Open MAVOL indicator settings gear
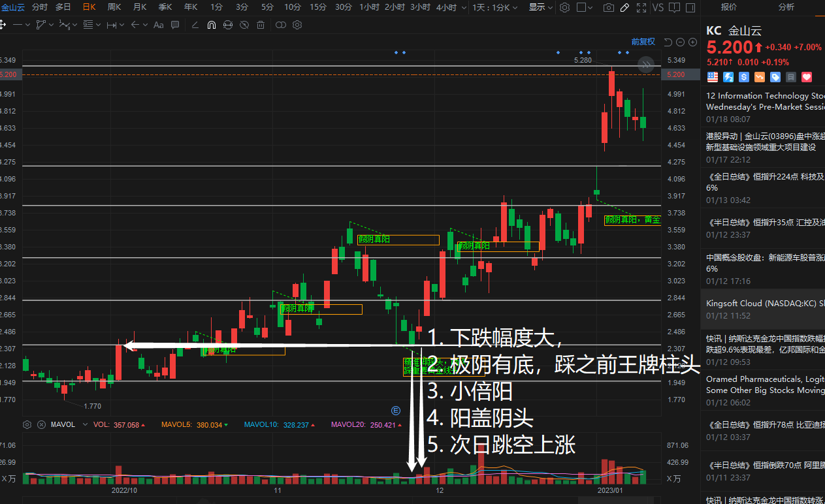 [27, 424]
